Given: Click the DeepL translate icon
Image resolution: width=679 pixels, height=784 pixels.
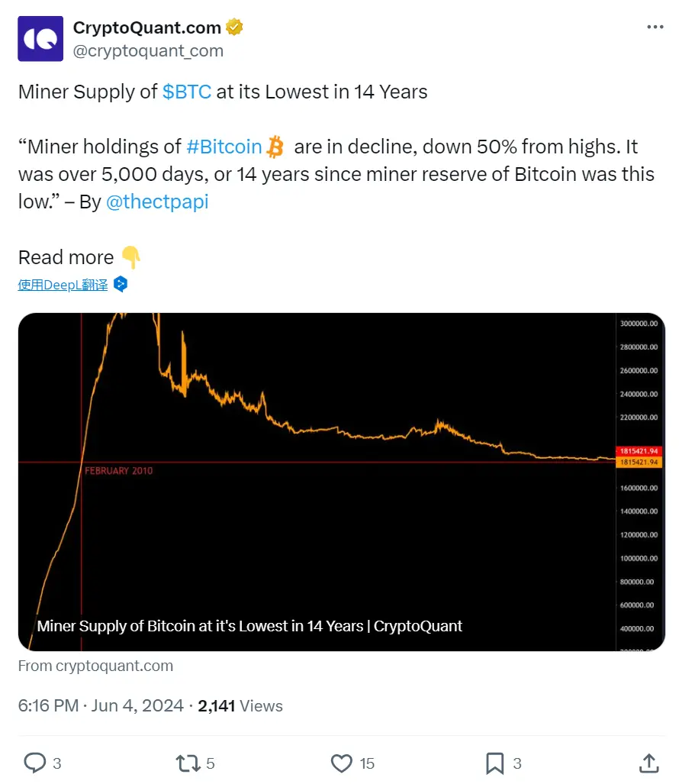Looking at the screenshot, I should pos(120,283).
